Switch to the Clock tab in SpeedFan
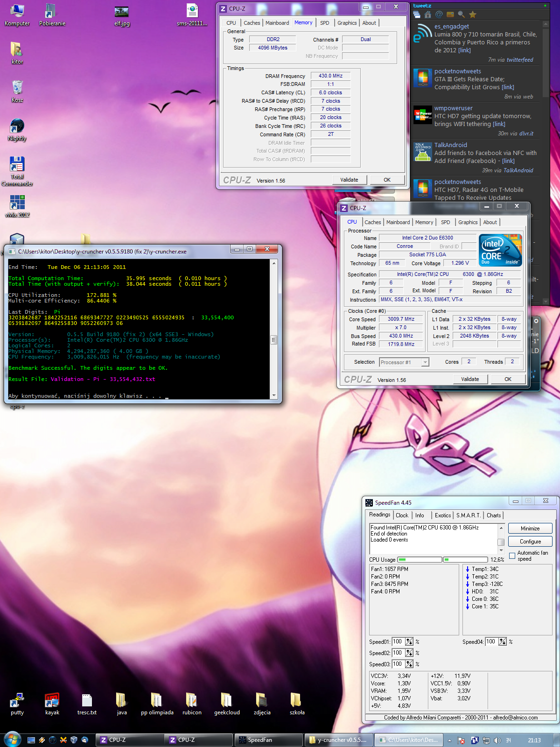This screenshot has height=747, width=560. click(x=402, y=515)
